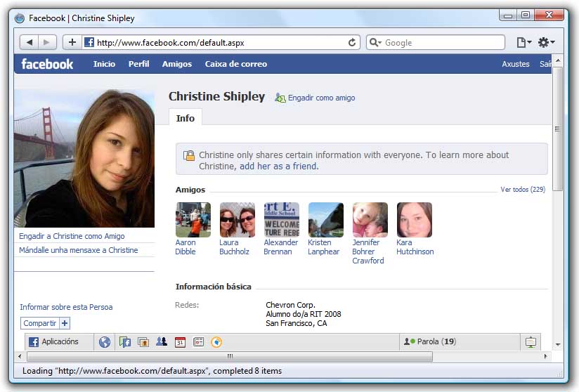Screen dimensions: 579x392
Task: Click the globe icon in bottom bar
Action: (x=105, y=342)
